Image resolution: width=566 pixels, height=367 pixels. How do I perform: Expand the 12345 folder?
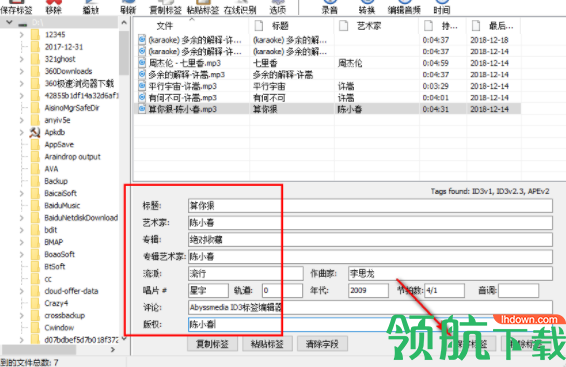pos(22,35)
